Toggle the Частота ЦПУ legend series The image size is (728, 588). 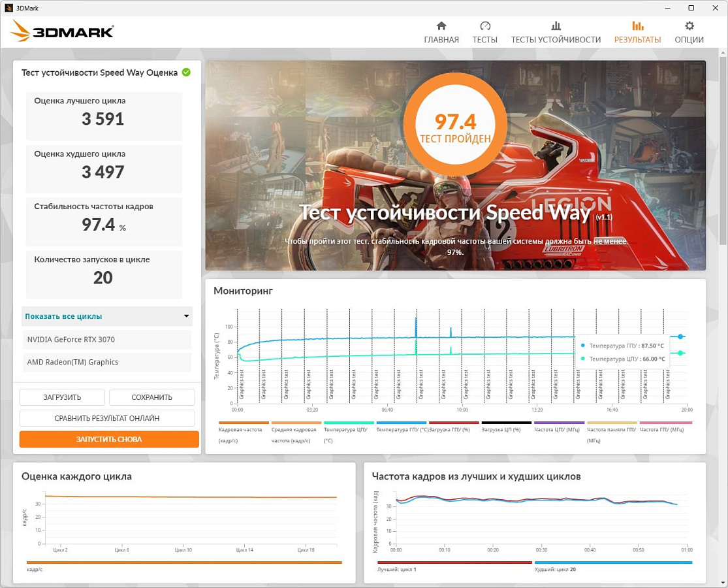pos(558,427)
